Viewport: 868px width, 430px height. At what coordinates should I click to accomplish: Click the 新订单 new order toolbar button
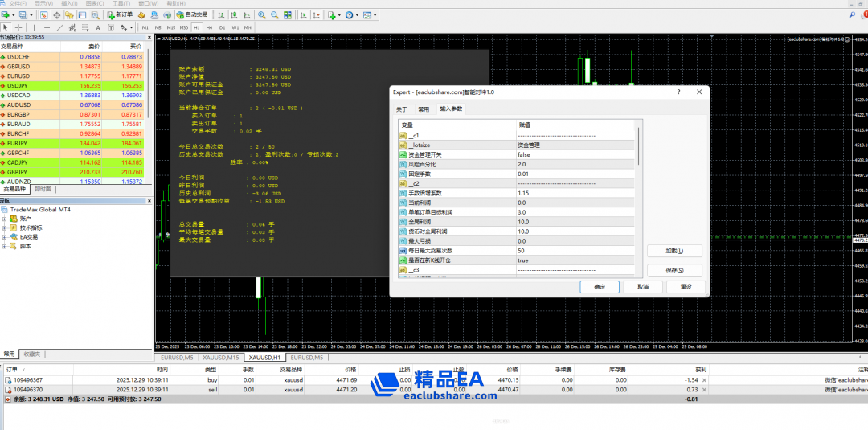pyautogui.click(x=121, y=14)
